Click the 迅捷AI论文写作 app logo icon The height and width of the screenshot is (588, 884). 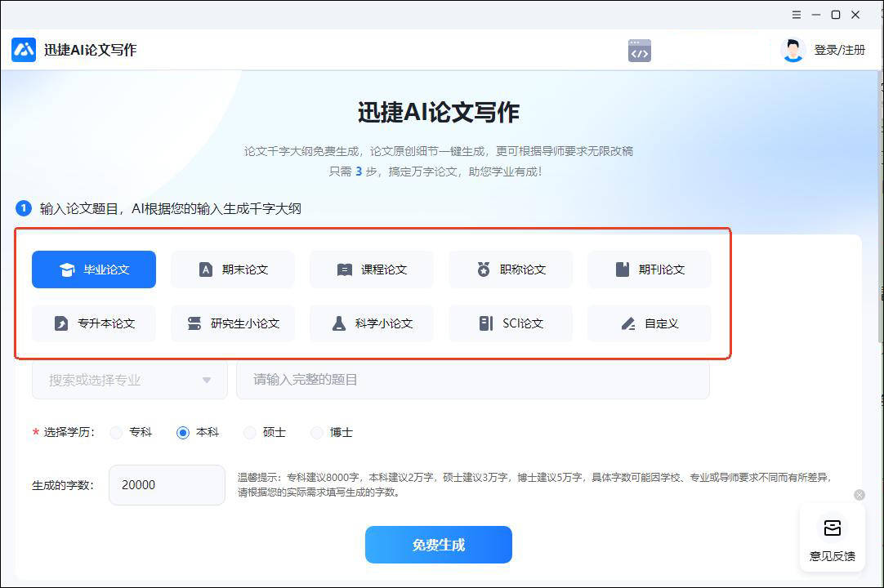[24, 50]
